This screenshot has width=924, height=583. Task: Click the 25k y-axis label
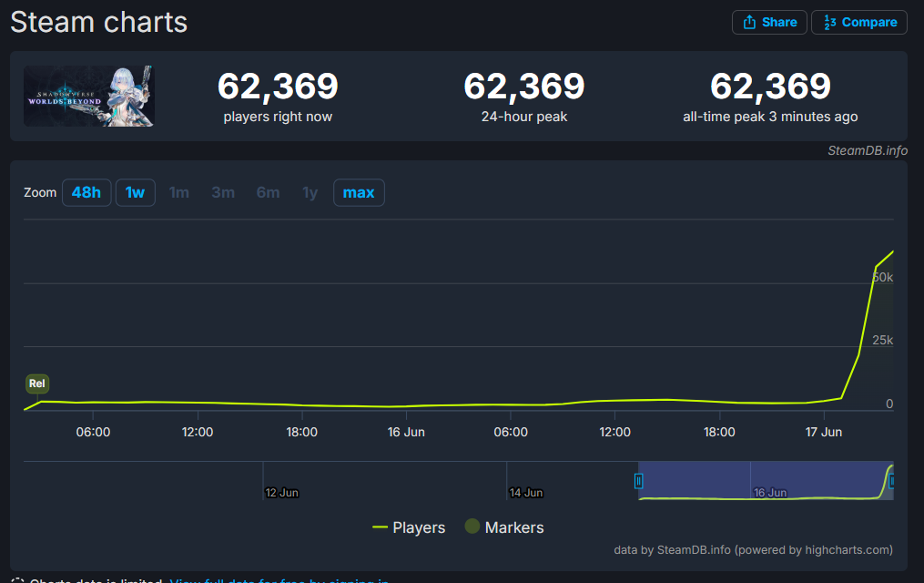coord(883,340)
